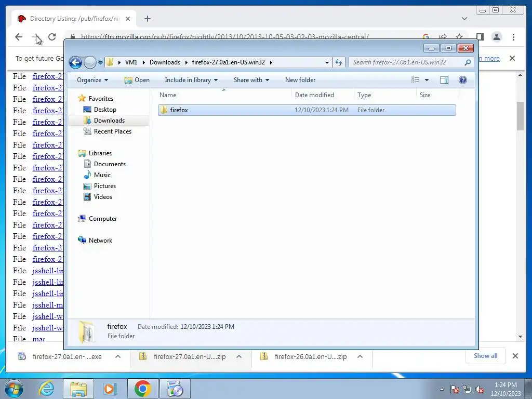This screenshot has width=532, height=399.
Task: Reload the page in Chrome
Action: pos(52,37)
